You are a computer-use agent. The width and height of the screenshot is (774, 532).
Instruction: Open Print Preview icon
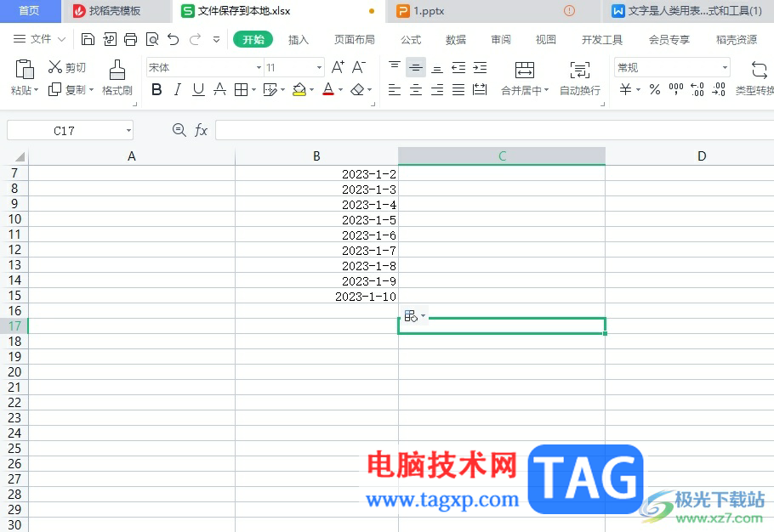click(152, 39)
